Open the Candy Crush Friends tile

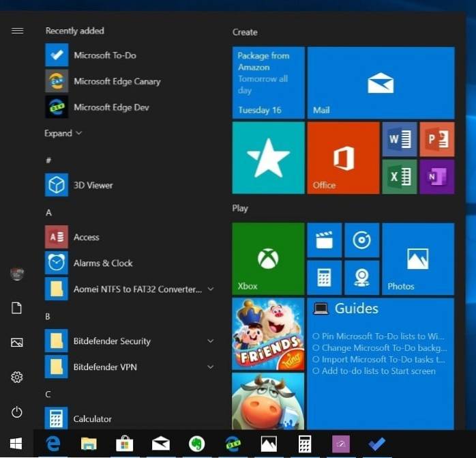click(268, 333)
